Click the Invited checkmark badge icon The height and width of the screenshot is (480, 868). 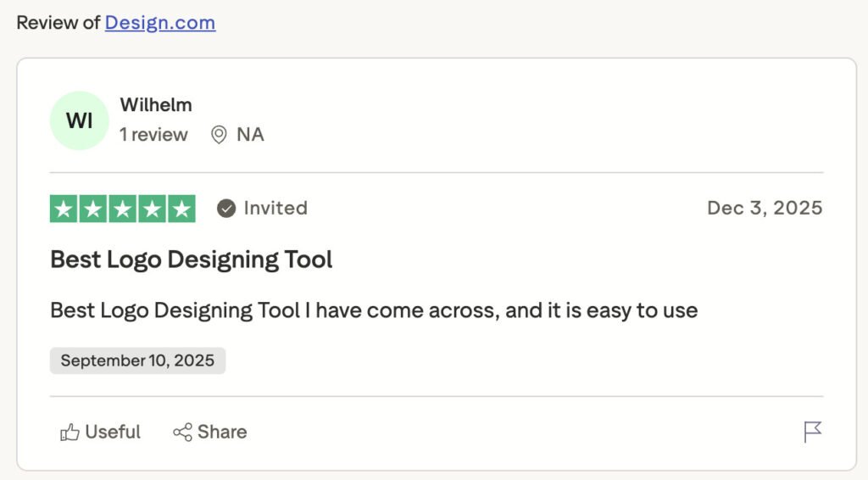[x=225, y=209]
